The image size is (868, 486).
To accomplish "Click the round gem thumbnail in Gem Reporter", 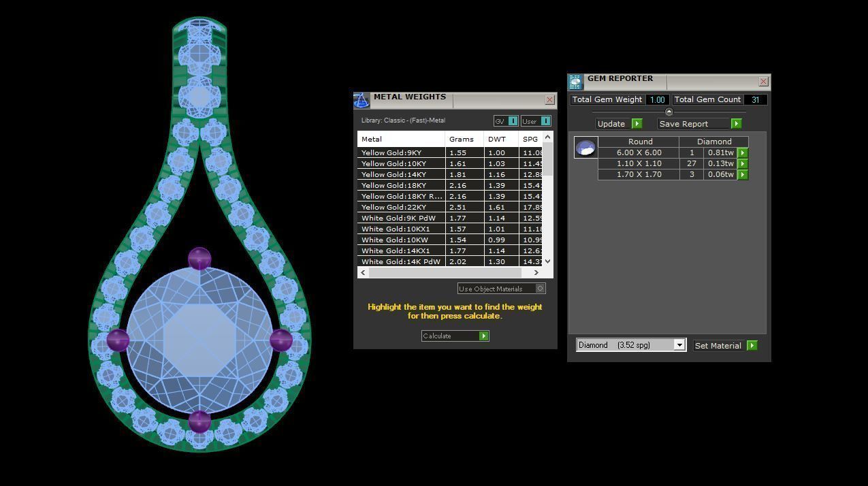I will (x=585, y=148).
